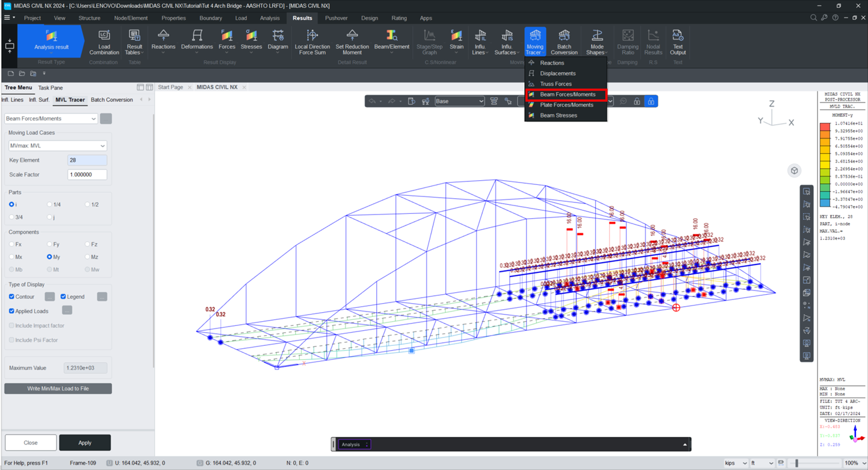Click the Legend options button
Screen dimensions: 868x470
point(102,296)
